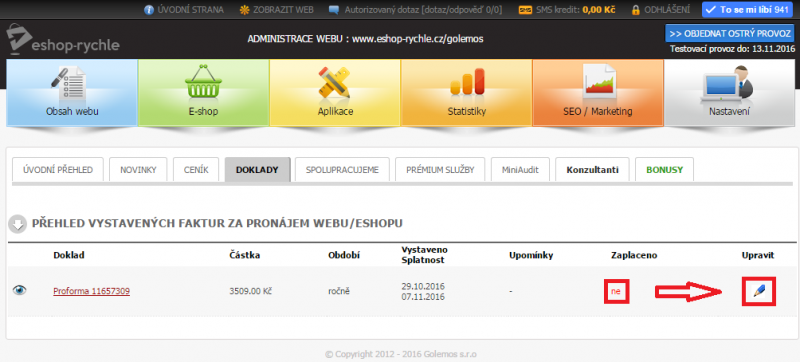800x362 pixels.
Task: Click the eshop-rychle logo
Action: (63, 40)
